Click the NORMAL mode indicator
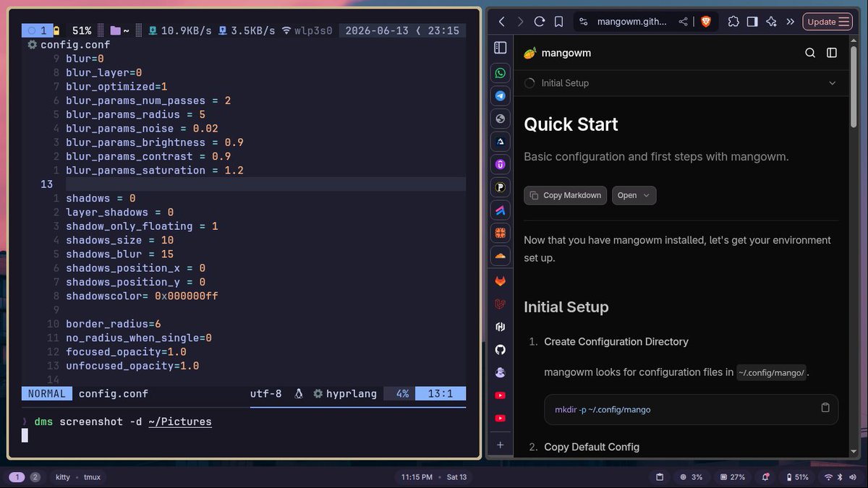868x488 pixels. pyautogui.click(x=47, y=394)
